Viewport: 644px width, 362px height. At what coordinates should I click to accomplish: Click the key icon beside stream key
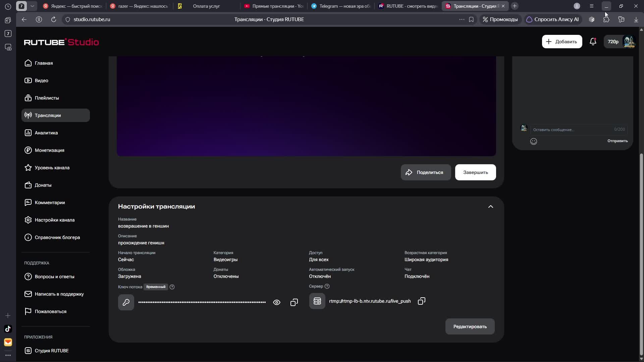click(126, 302)
